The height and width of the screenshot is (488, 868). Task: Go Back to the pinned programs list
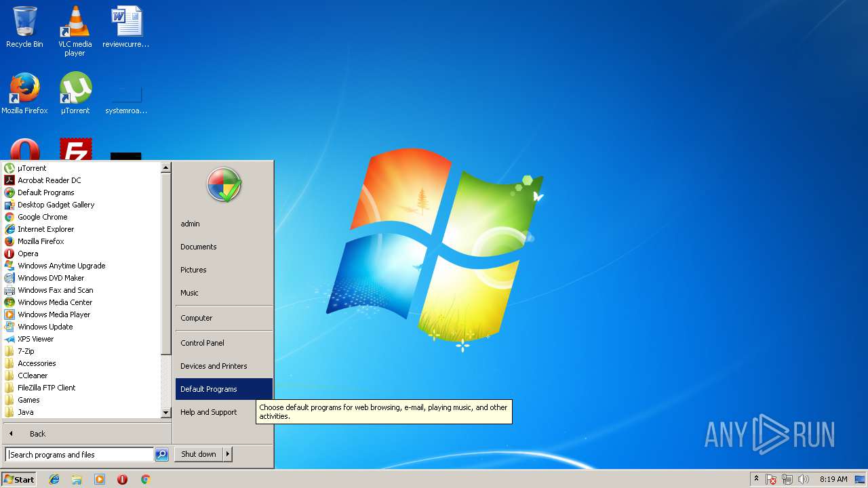pyautogui.click(x=87, y=434)
